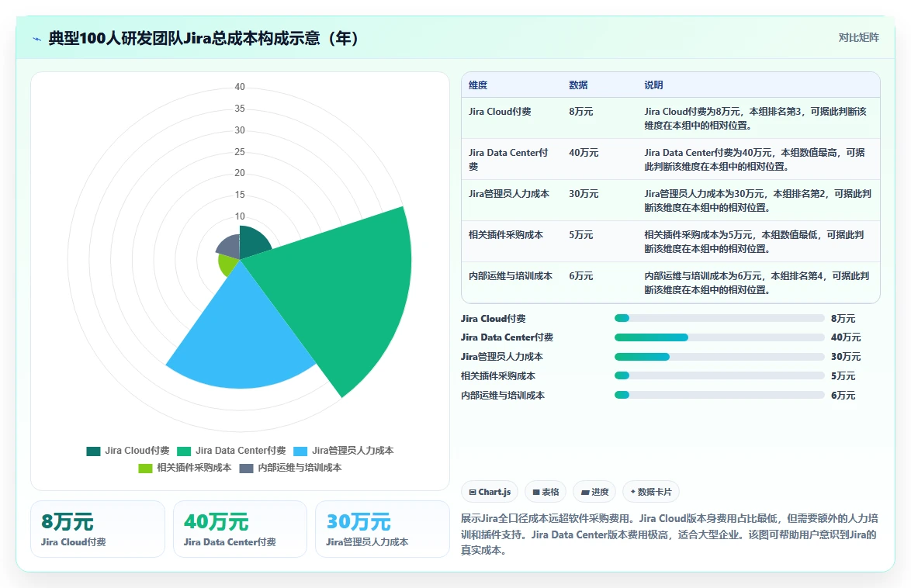Click the 内部运维与培训成本 table row name
The image size is (911, 588).
tap(511, 277)
